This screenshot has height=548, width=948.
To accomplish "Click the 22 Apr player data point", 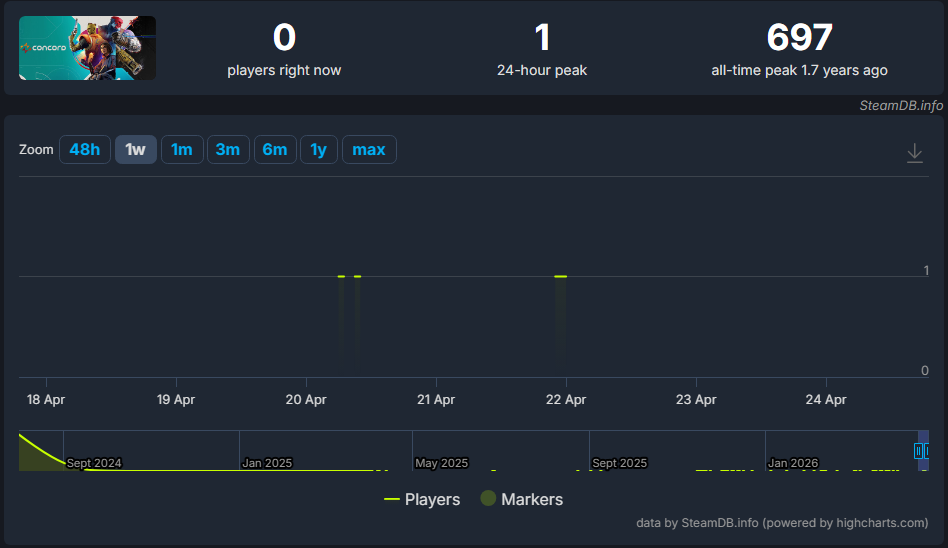I will (560, 276).
